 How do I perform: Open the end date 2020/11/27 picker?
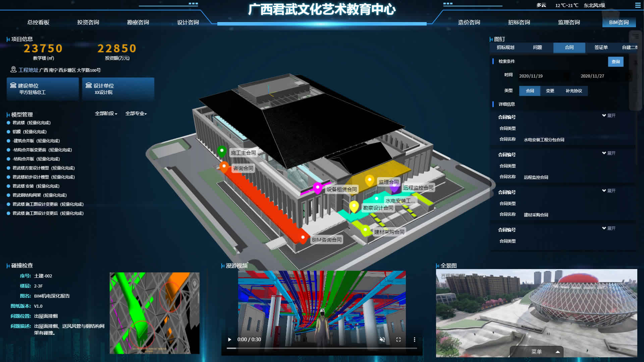[605, 76]
